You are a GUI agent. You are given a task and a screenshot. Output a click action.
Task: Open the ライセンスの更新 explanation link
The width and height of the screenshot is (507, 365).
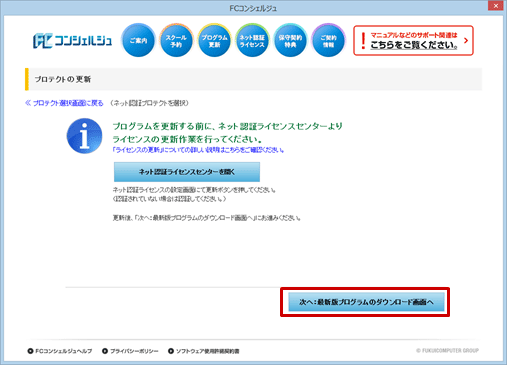pyautogui.click(x=199, y=150)
